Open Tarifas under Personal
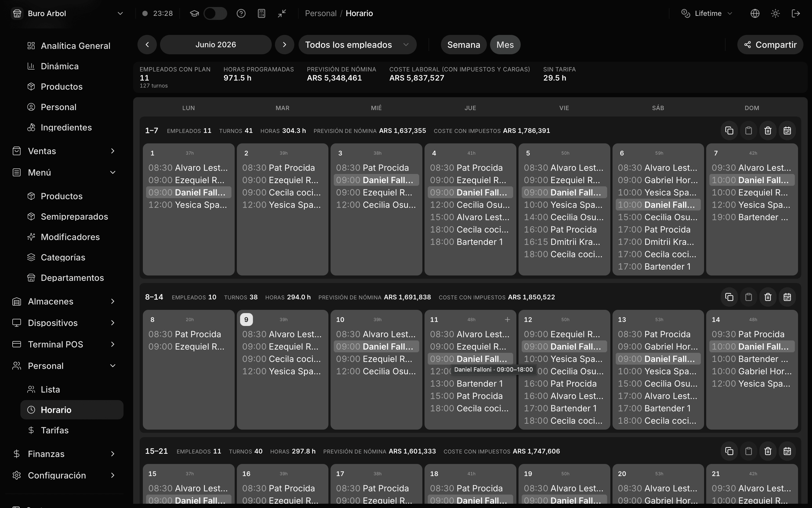 (72, 430)
